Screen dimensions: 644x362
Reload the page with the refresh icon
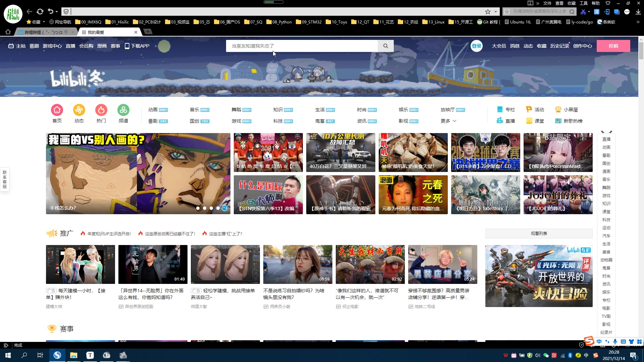40,12
